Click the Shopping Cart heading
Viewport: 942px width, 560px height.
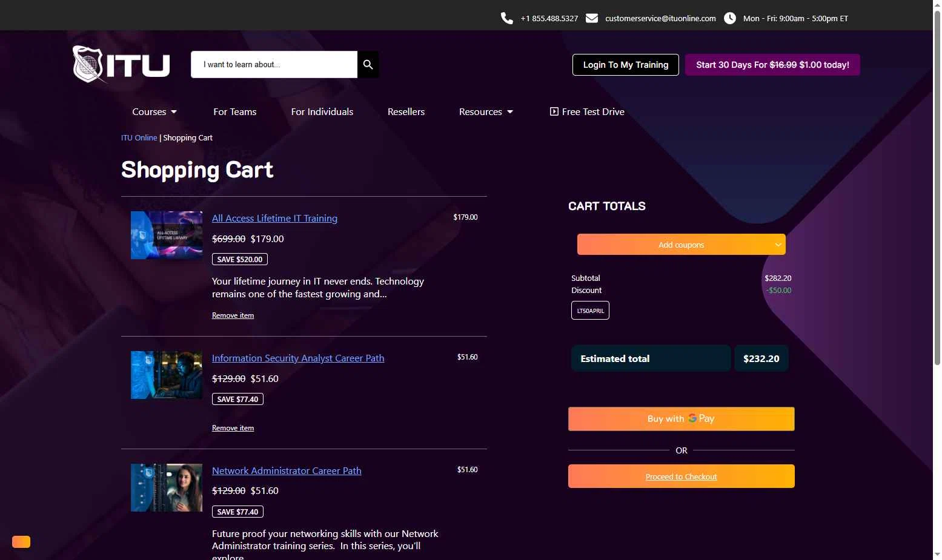(x=197, y=170)
